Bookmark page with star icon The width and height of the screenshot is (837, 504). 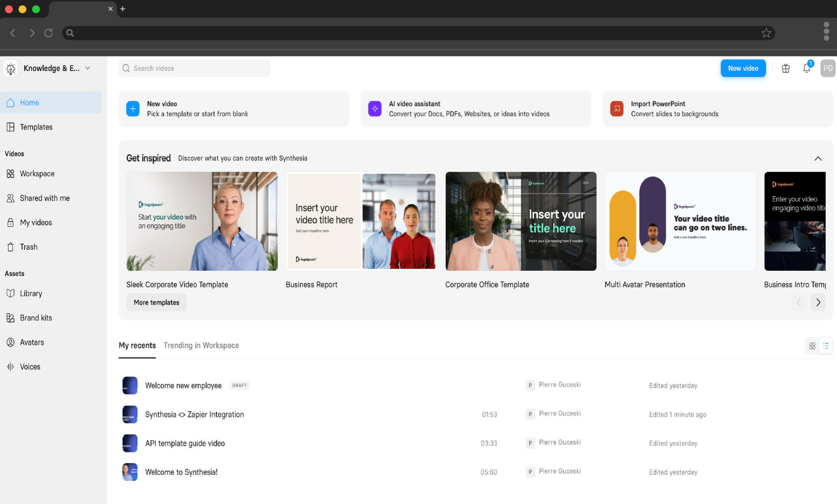coord(766,33)
